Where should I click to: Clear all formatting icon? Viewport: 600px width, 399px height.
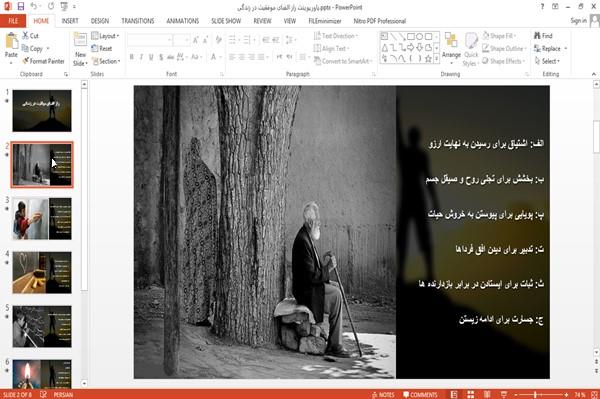218,40
